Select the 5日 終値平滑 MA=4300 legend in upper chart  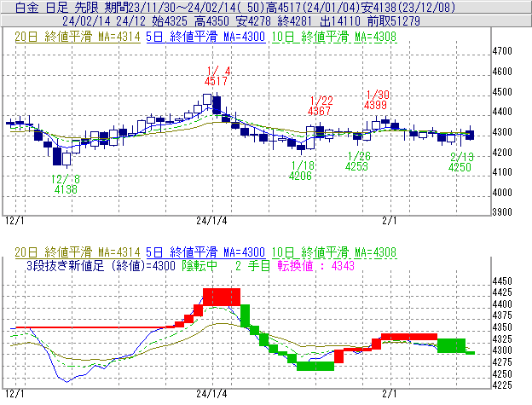pos(205,37)
